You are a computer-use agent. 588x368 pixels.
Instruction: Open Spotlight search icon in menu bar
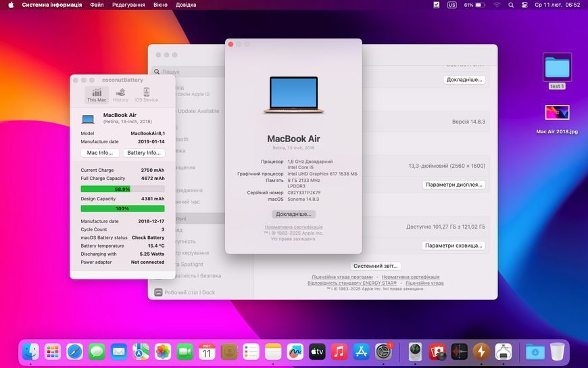click(511, 5)
